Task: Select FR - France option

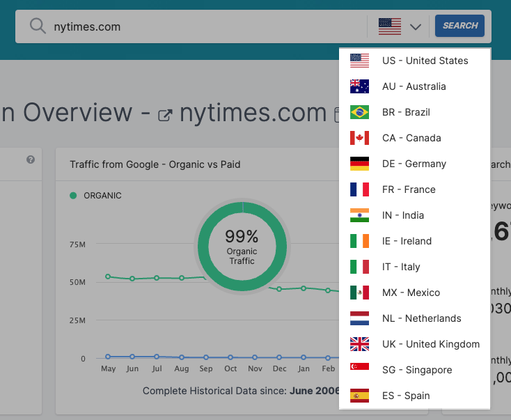Action: [414, 189]
